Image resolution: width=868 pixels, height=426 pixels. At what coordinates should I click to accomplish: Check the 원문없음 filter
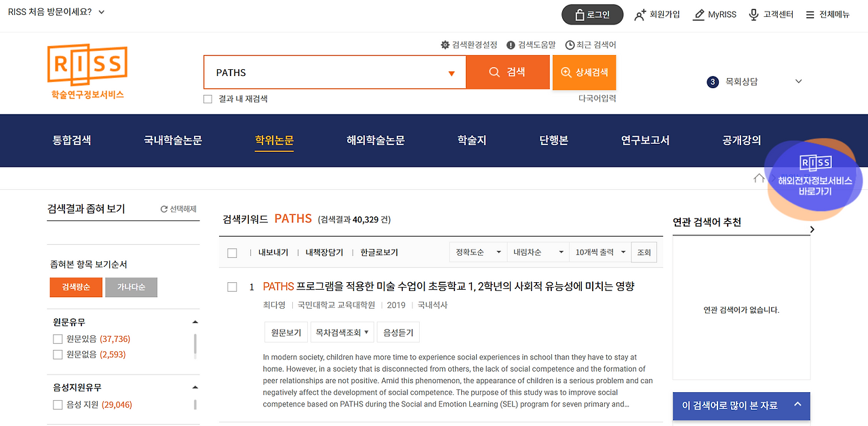click(x=58, y=354)
